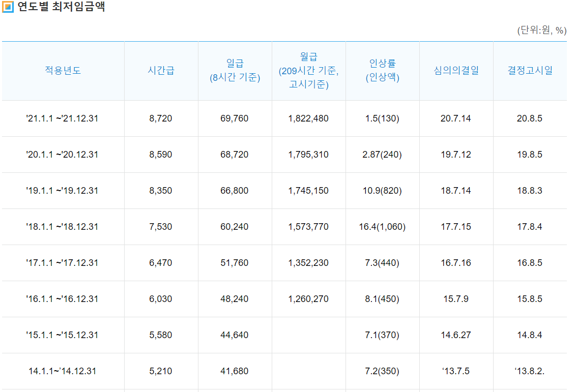Select the notice date 20.8.5

530,118
